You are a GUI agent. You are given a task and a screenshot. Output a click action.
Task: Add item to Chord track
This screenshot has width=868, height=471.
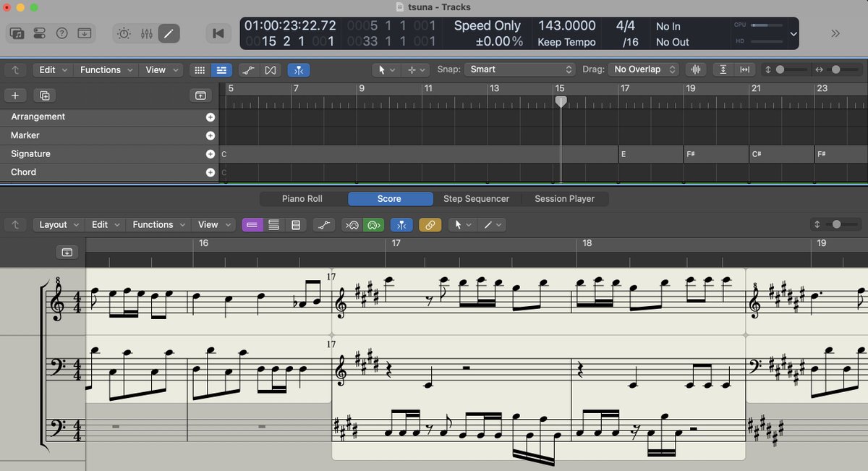coord(210,173)
